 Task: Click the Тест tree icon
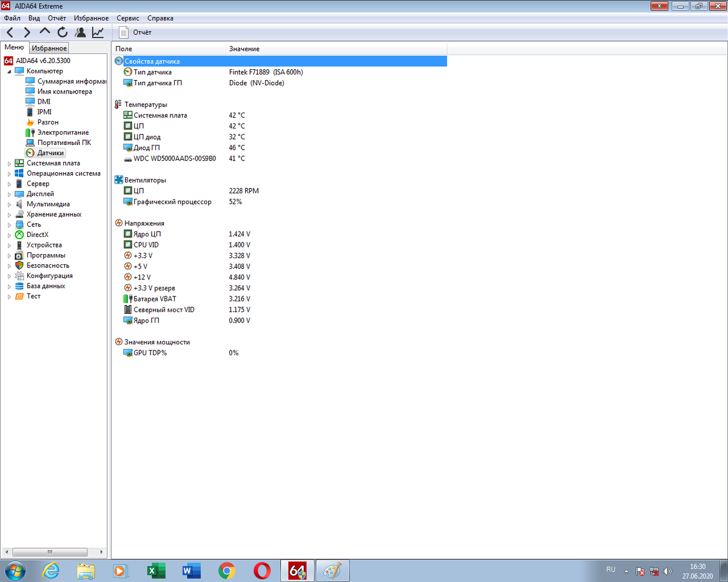[19, 296]
